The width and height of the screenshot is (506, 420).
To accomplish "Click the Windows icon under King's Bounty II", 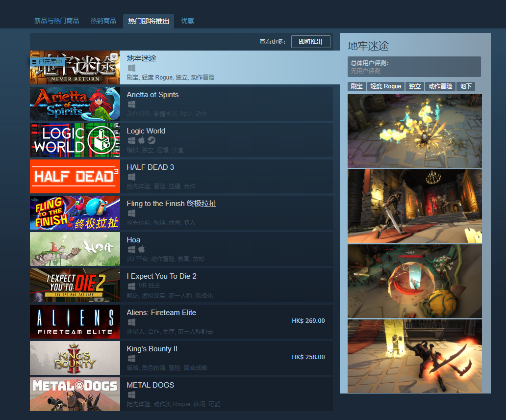I will coord(131,358).
